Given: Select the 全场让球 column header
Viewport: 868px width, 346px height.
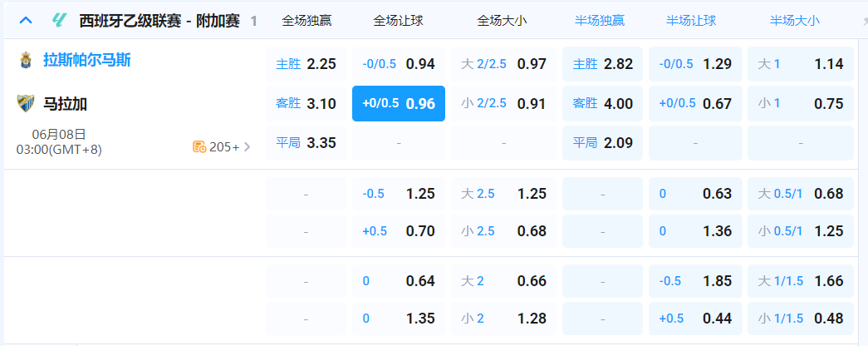Looking at the screenshot, I should [x=399, y=21].
